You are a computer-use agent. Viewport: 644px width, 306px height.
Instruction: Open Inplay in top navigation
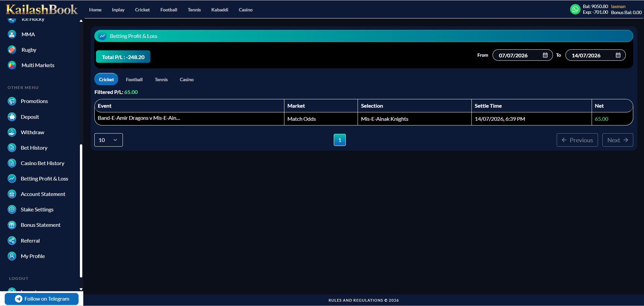coord(118,10)
